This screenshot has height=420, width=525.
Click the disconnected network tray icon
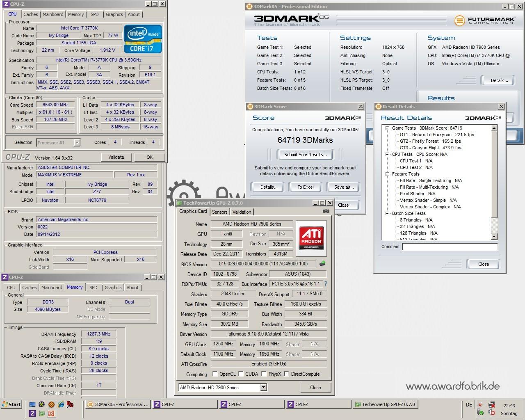[x=491, y=405]
